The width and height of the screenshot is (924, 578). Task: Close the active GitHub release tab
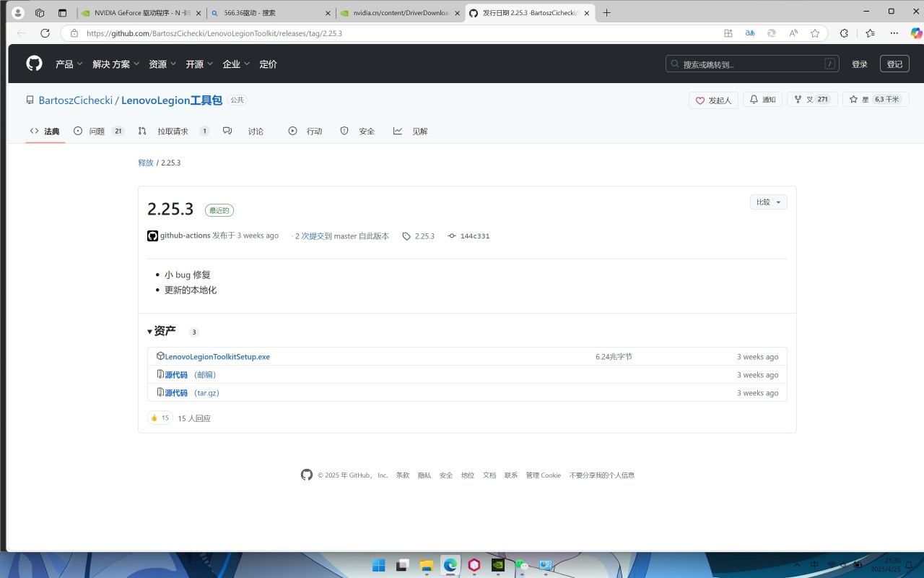(x=587, y=13)
